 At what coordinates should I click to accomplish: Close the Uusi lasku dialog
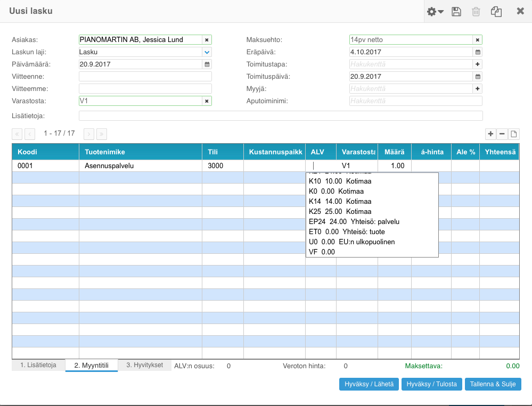click(520, 11)
